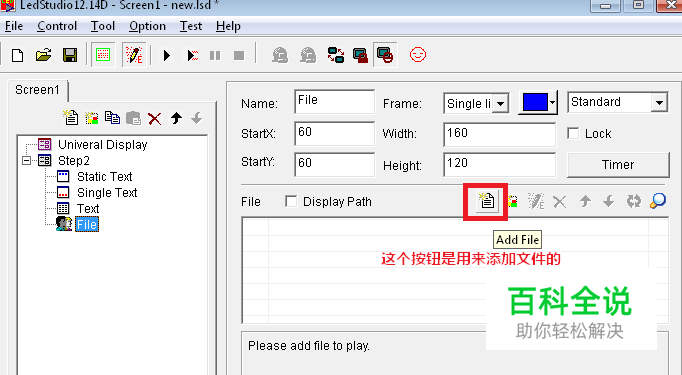
Task: Click the Name input field
Action: (x=334, y=102)
